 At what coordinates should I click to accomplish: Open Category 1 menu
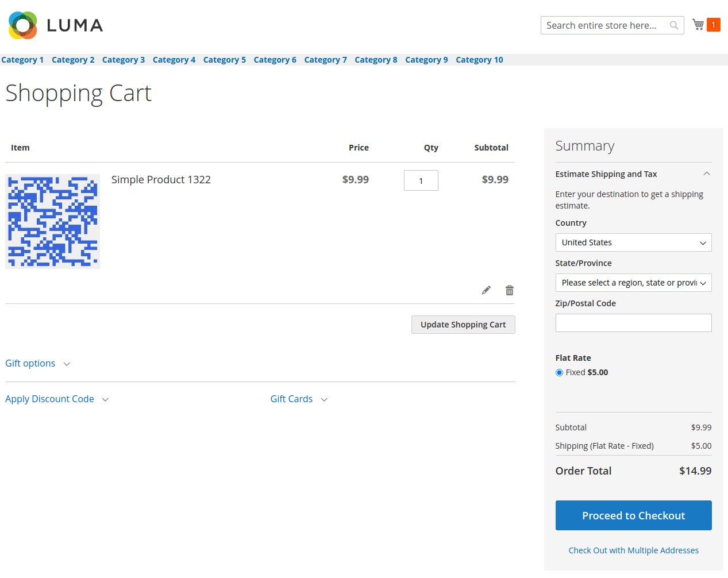click(22, 60)
